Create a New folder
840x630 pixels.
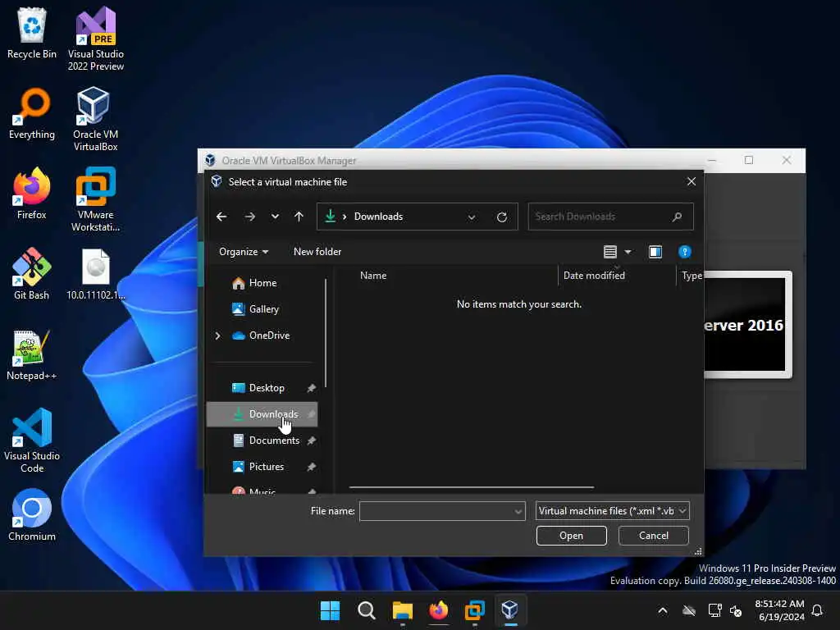coord(317,252)
